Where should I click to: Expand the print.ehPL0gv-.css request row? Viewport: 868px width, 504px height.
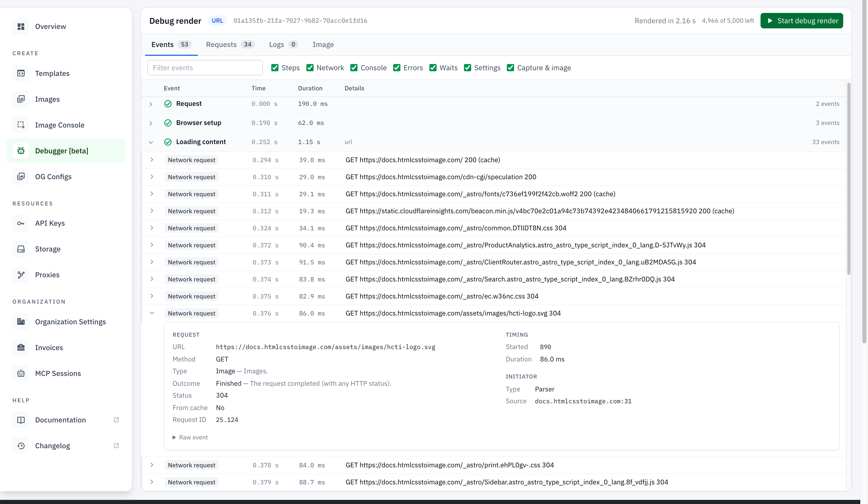pyautogui.click(x=152, y=465)
